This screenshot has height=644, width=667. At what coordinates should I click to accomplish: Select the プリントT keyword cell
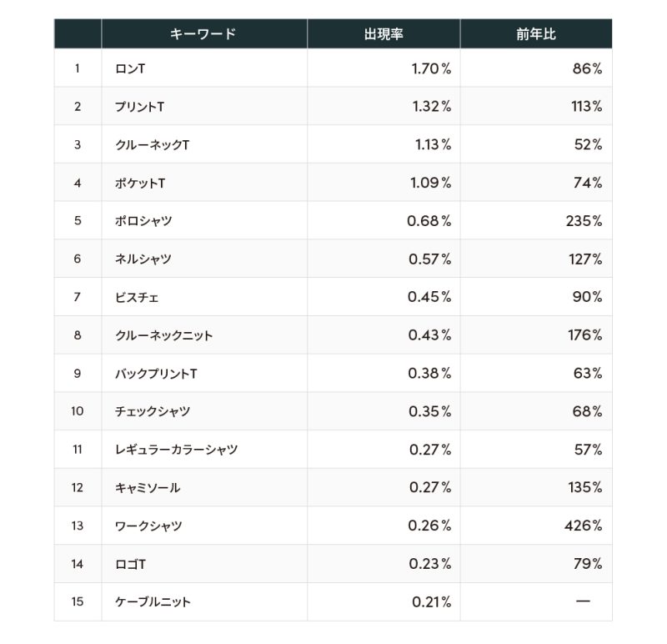[141, 107]
